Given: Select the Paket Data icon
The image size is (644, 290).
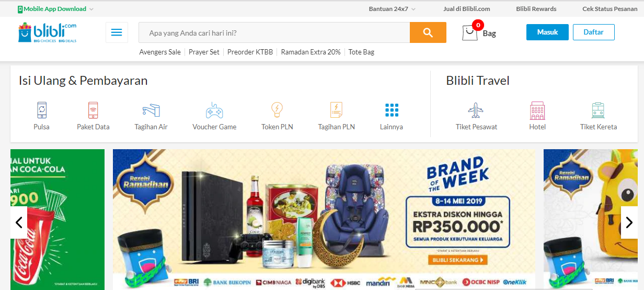Looking at the screenshot, I should [x=93, y=110].
